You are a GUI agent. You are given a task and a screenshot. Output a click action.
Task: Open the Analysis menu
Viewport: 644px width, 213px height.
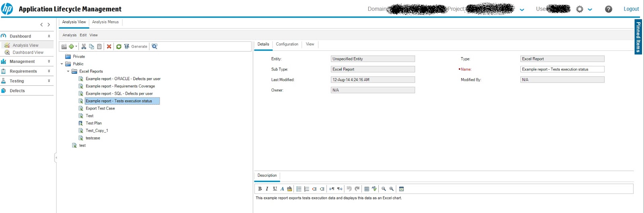pos(70,35)
